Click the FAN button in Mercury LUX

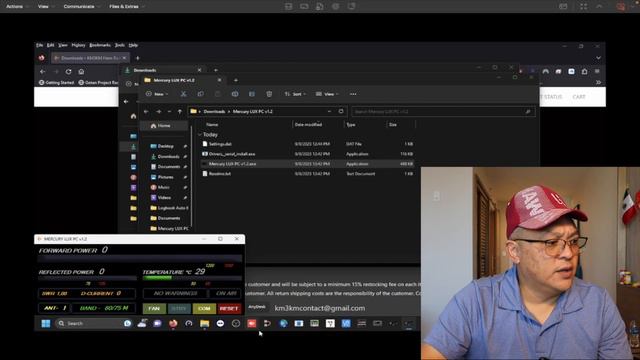click(x=154, y=309)
